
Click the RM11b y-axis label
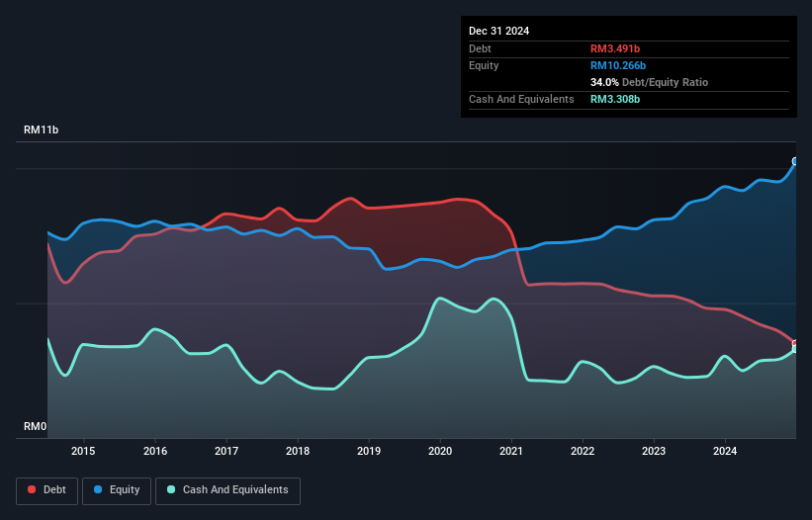(x=41, y=130)
